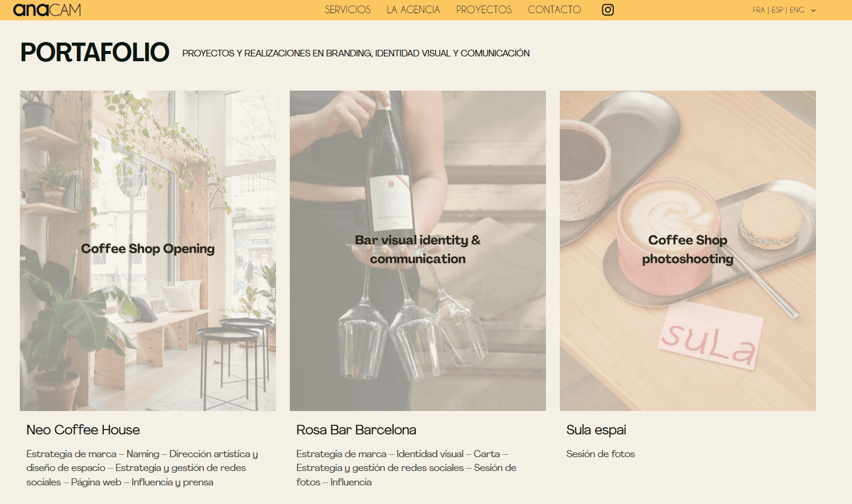Click the Sula espai title
Screen dimensions: 852x504
click(596, 430)
